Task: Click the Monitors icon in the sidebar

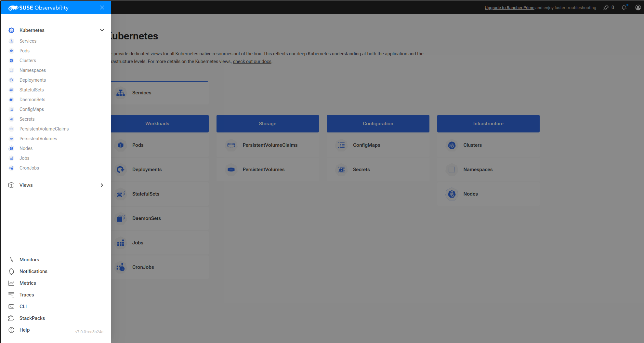Action: coord(11,259)
